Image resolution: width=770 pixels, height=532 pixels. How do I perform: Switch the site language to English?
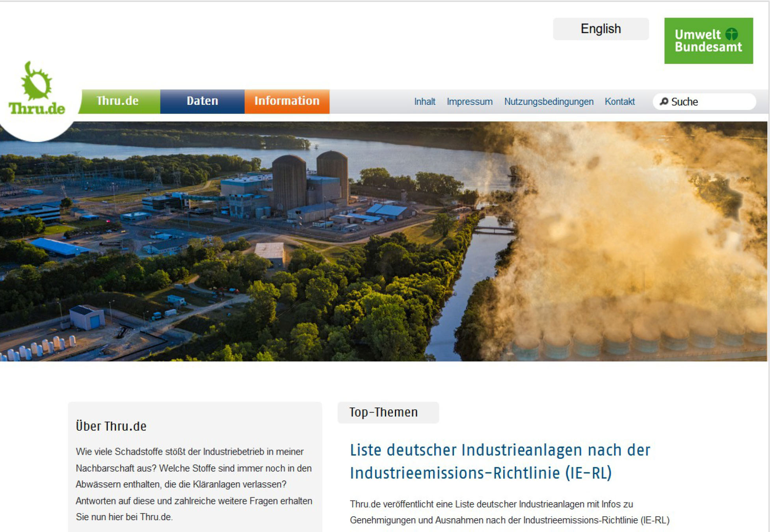pos(600,29)
